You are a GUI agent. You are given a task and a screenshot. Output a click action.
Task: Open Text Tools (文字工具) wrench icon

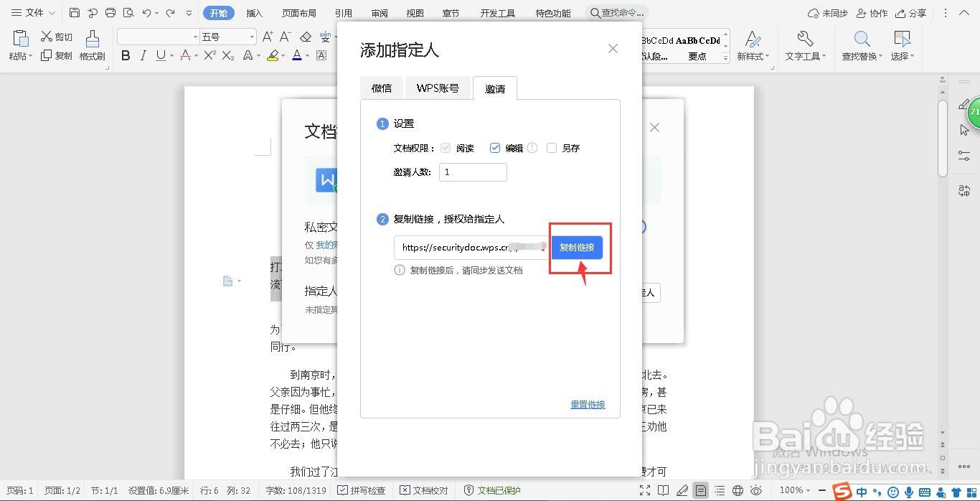click(805, 39)
